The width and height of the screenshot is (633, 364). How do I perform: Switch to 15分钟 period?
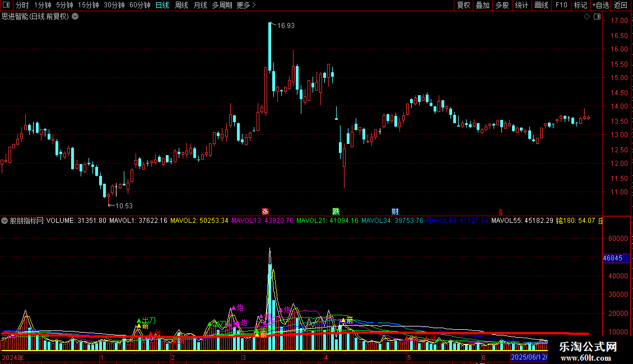[x=89, y=5]
